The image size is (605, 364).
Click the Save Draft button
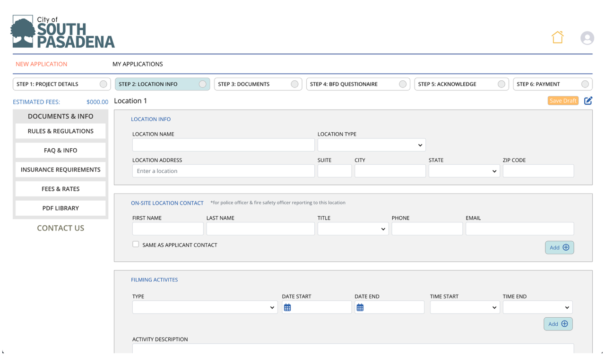click(x=562, y=101)
